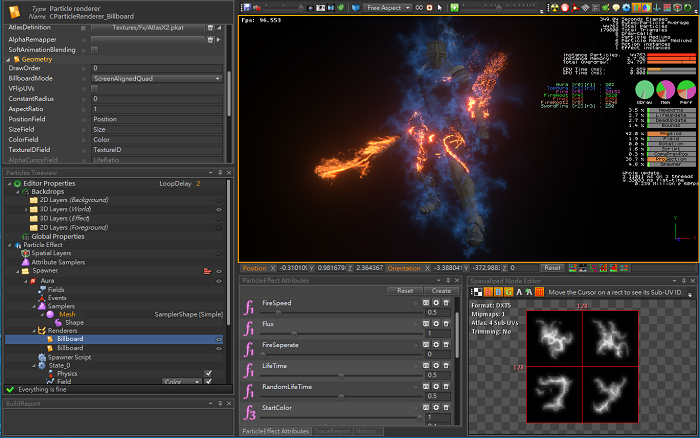The width and height of the screenshot is (700, 438).
Task: Toggle visibility eye for the Aura layer
Action: (x=218, y=280)
